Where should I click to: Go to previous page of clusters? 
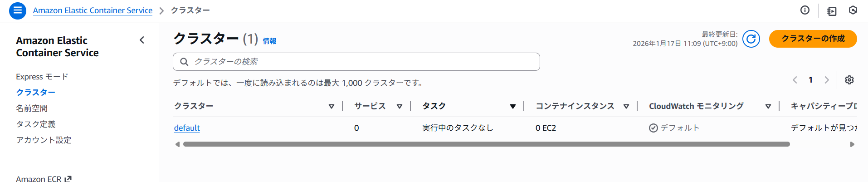pos(795,80)
